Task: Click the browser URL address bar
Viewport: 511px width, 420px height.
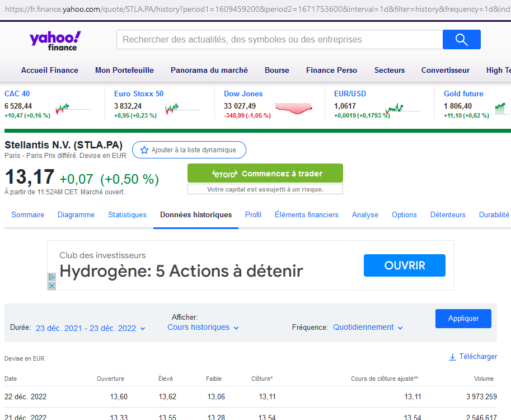Action: 255,9
